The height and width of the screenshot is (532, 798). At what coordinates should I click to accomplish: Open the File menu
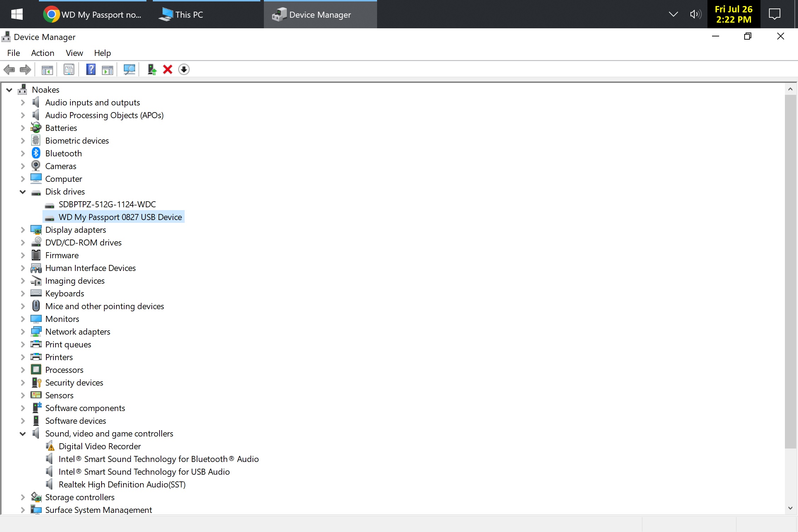(x=13, y=53)
